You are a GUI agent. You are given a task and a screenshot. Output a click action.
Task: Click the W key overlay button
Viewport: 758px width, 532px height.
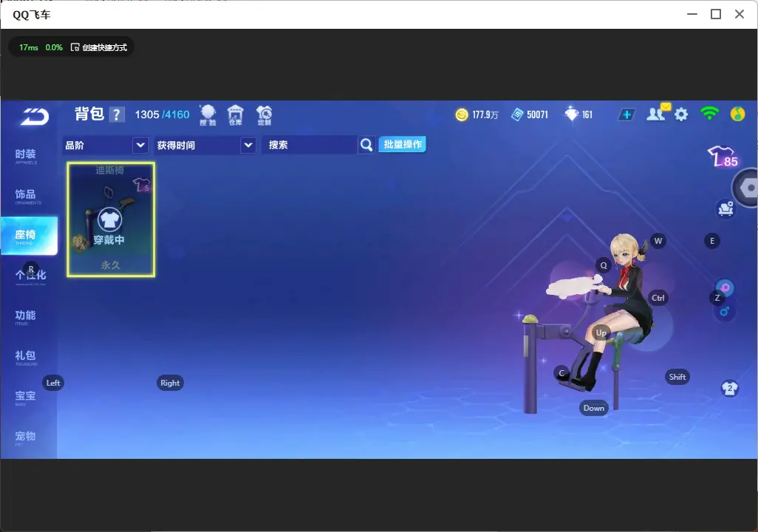(658, 241)
